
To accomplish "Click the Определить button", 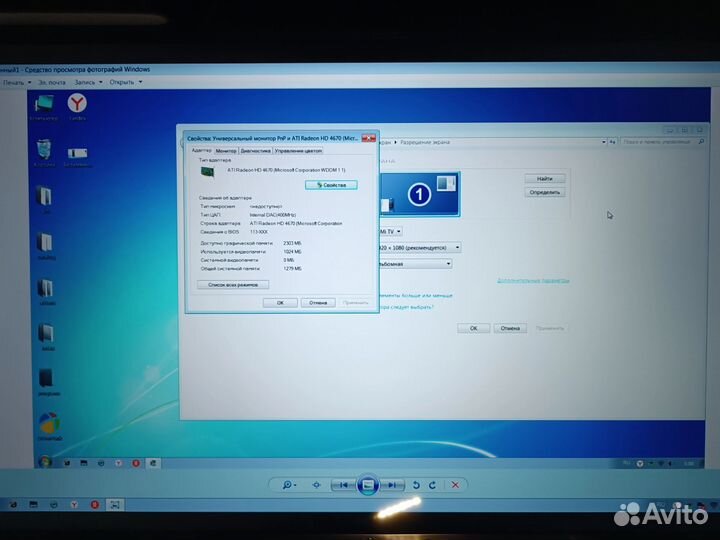I will pyautogui.click(x=545, y=192).
